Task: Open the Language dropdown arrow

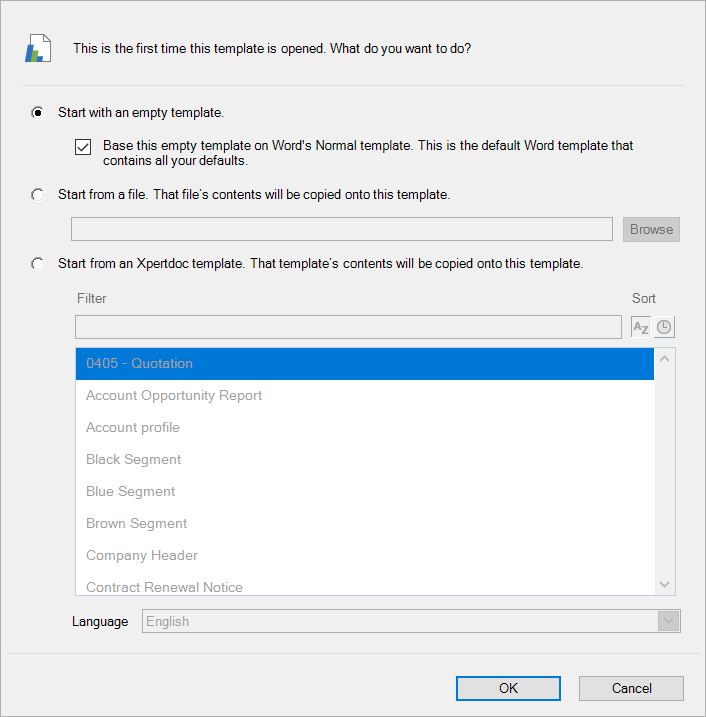Action: tap(668, 621)
